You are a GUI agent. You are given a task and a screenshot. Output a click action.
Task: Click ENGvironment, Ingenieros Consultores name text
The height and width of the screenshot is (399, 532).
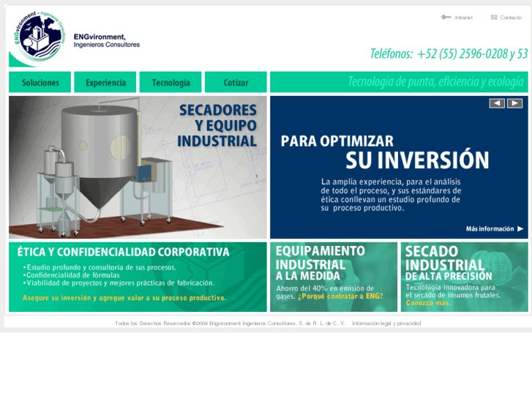coord(107,40)
